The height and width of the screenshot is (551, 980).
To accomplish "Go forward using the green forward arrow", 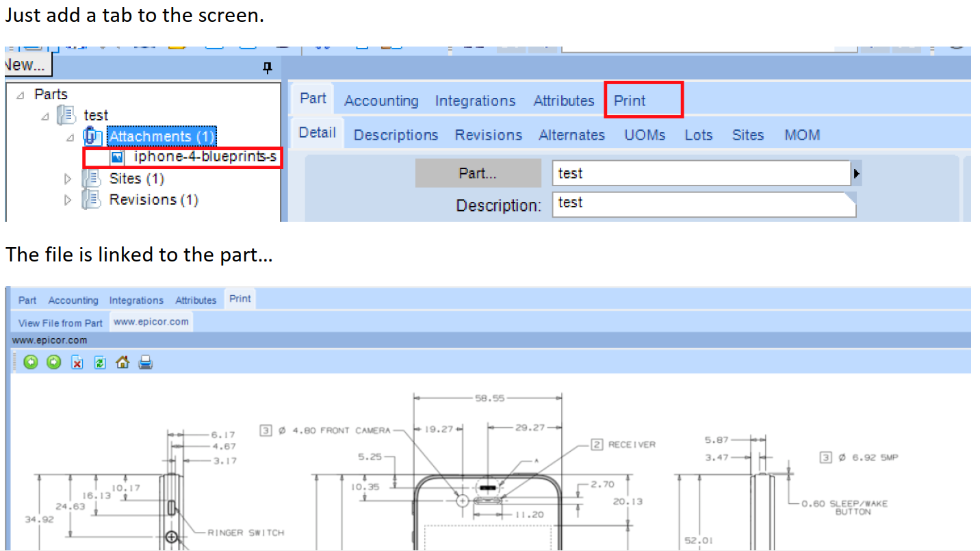I will [x=54, y=362].
